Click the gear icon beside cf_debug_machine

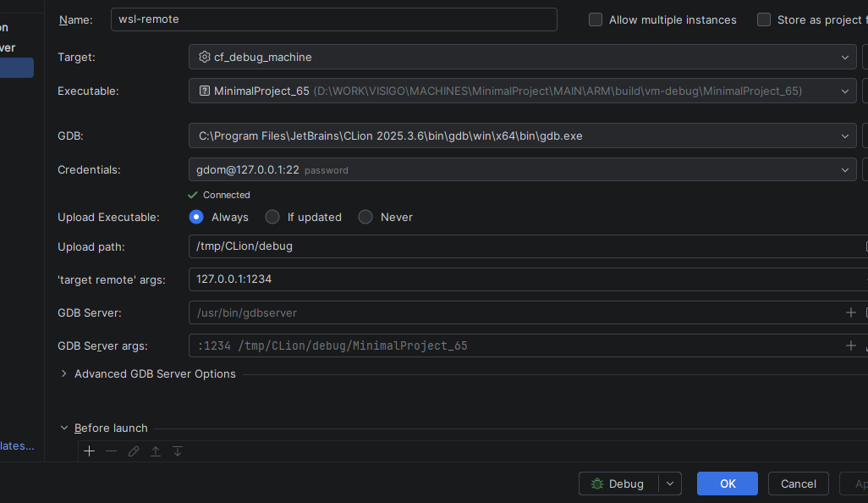(204, 57)
